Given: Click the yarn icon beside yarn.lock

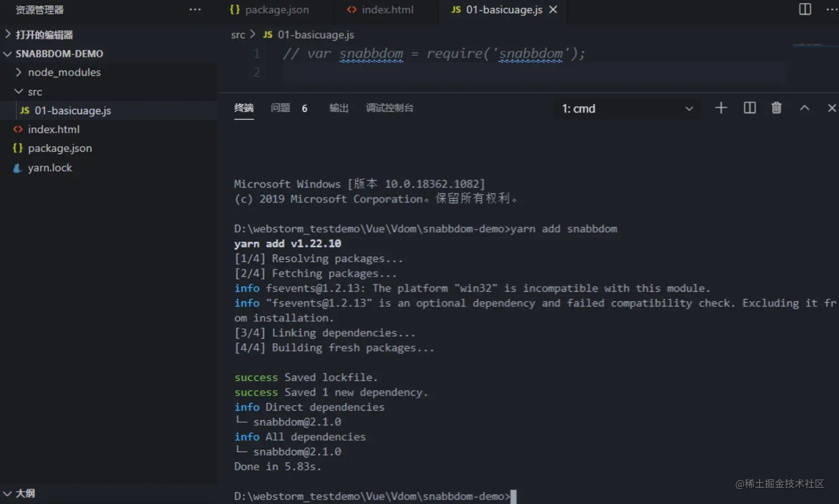Looking at the screenshot, I should (18, 168).
